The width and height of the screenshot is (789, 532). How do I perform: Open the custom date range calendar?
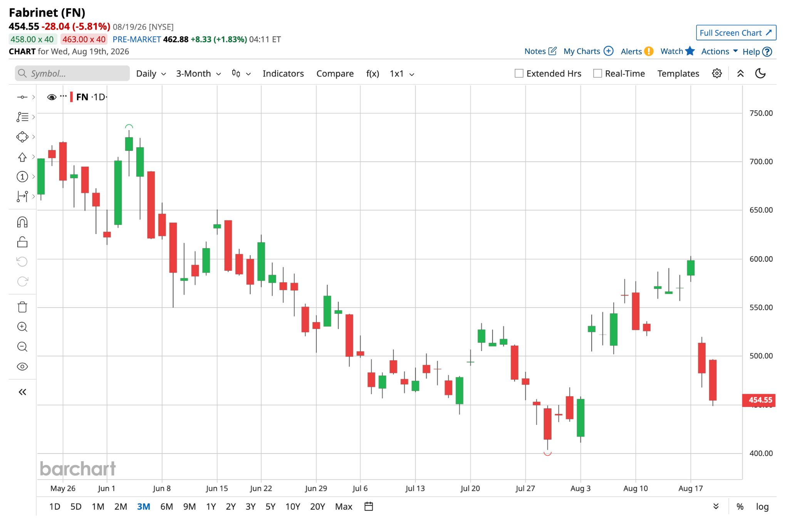click(369, 507)
